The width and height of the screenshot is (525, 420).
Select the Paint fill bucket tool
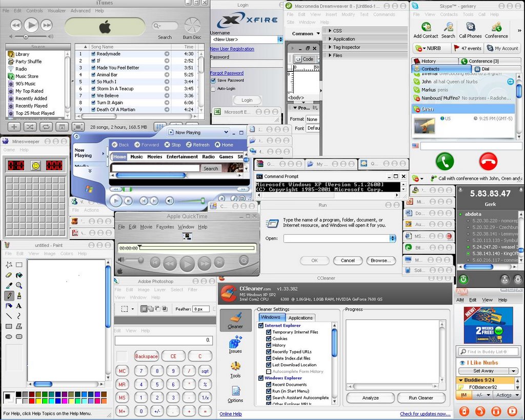[x=19, y=275]
